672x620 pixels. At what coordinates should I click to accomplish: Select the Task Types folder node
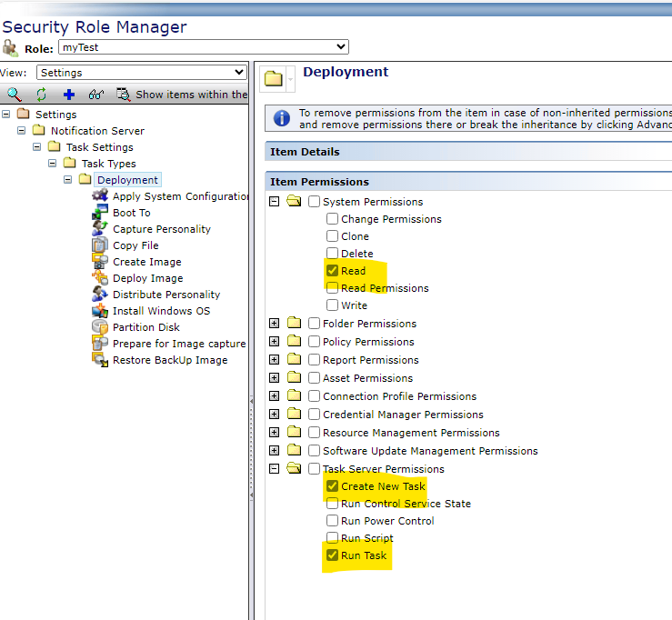[108, 164]
